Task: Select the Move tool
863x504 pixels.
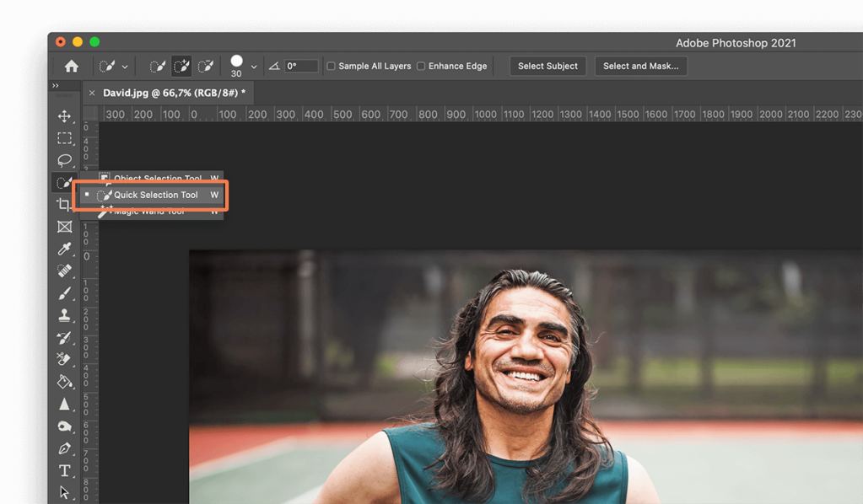Action: (64, 116)
